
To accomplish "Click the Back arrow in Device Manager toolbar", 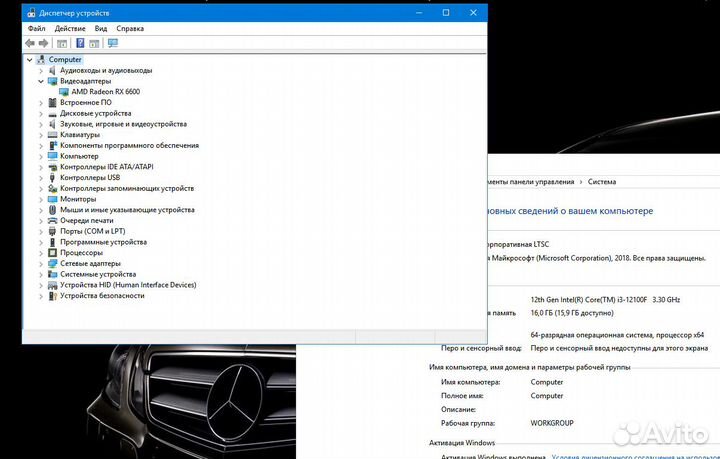I will pyautogui.click(x=30, y=43).
